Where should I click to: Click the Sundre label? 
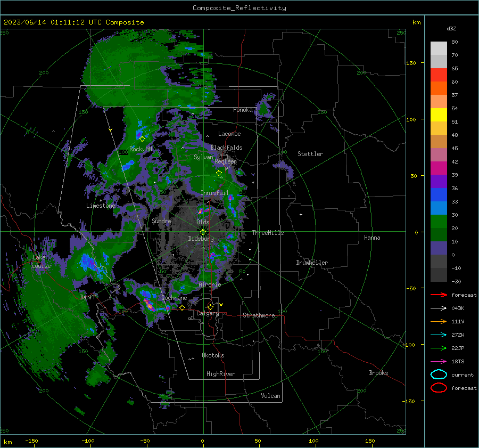(161, 221)
